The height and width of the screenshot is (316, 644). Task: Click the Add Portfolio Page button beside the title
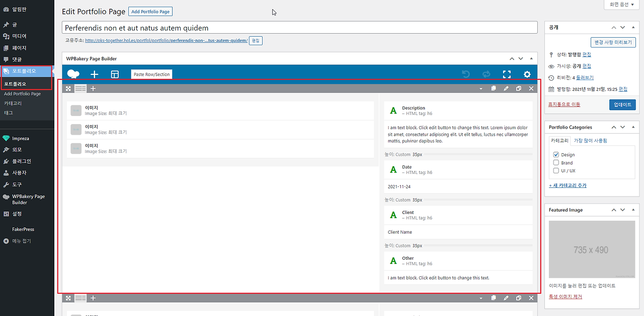[150, 11]
